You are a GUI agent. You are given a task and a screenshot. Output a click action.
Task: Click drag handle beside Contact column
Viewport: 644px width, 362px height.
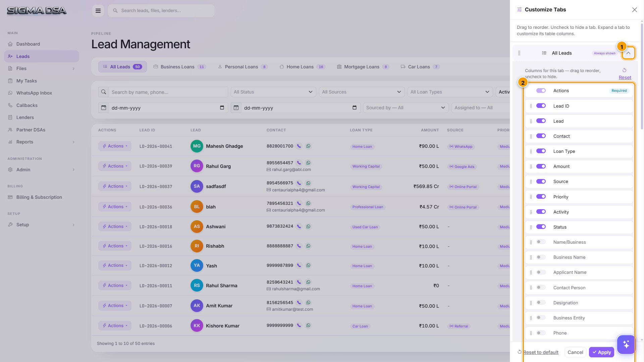coord(531,136)
